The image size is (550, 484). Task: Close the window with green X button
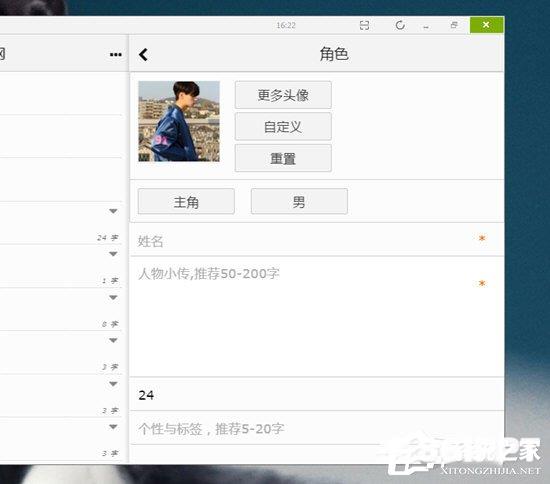click(486, 25)
